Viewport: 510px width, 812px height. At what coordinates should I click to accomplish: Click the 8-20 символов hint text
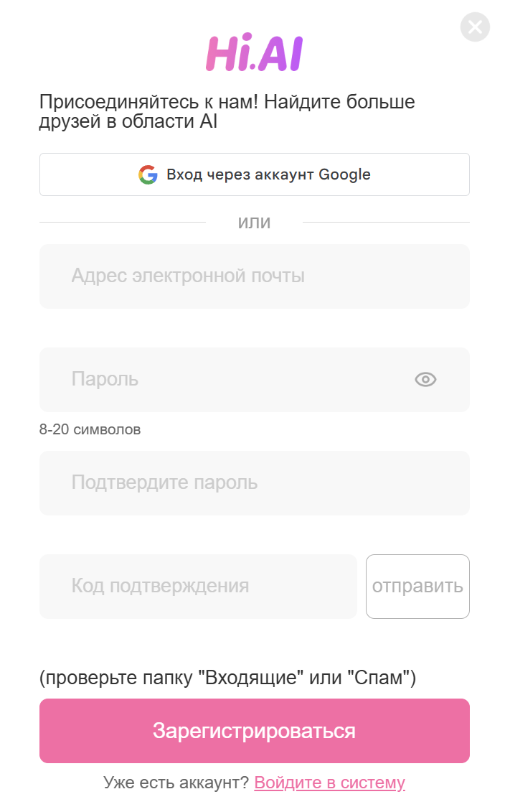90,429
